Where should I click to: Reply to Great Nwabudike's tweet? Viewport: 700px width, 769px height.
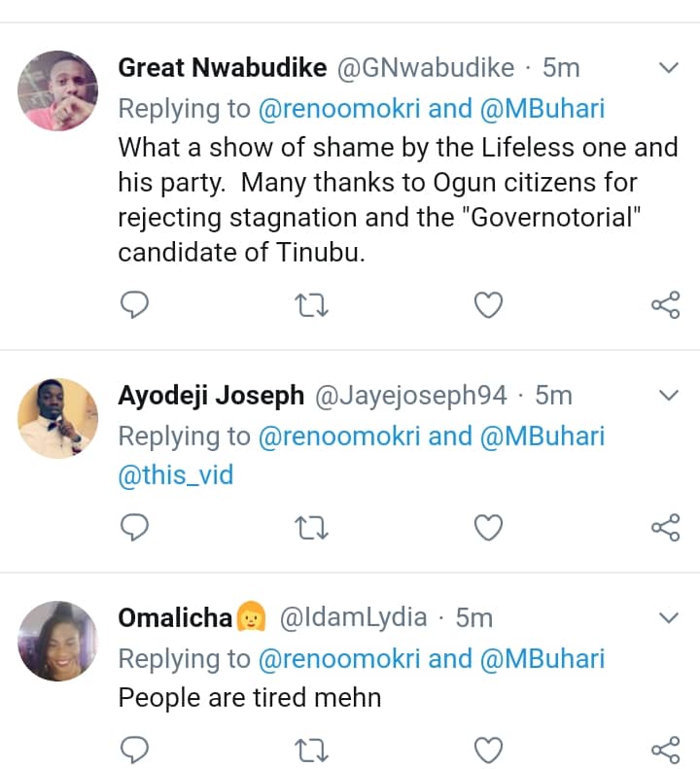pyautogui.click(x=134, y=305)
